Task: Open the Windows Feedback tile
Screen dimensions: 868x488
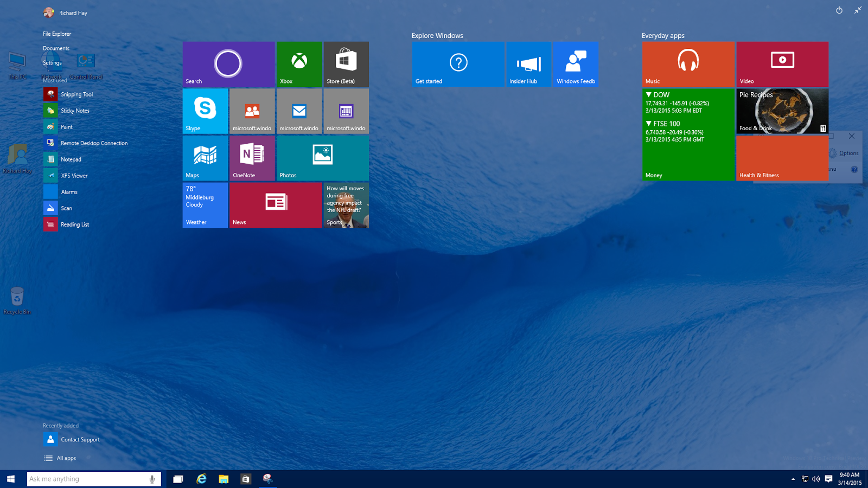Action: coord(576,64)
